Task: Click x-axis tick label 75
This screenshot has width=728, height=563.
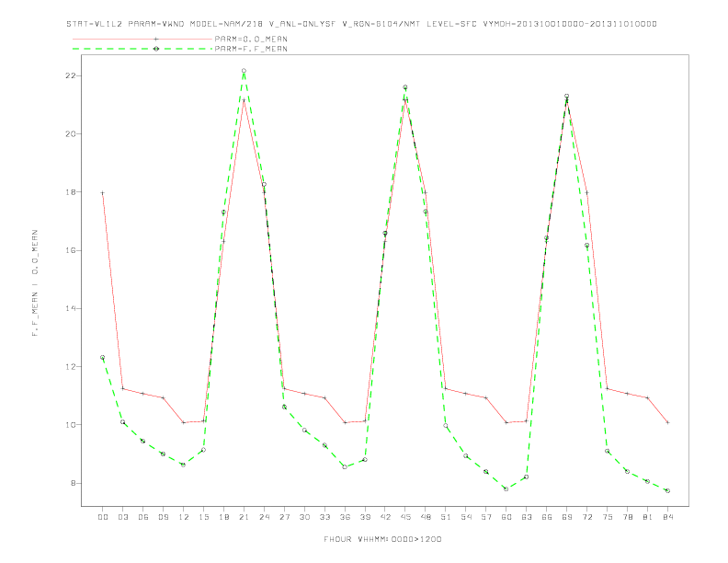Action: (x=607, y=517)
